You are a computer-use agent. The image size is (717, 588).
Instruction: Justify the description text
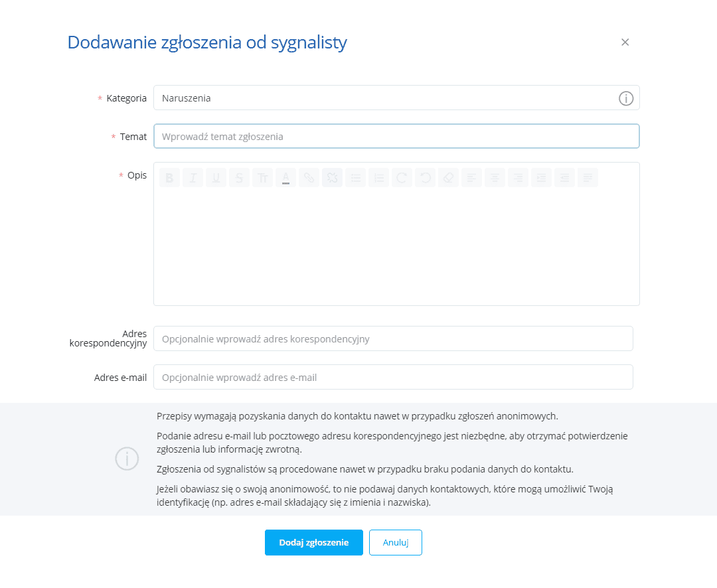pos(588,177)
